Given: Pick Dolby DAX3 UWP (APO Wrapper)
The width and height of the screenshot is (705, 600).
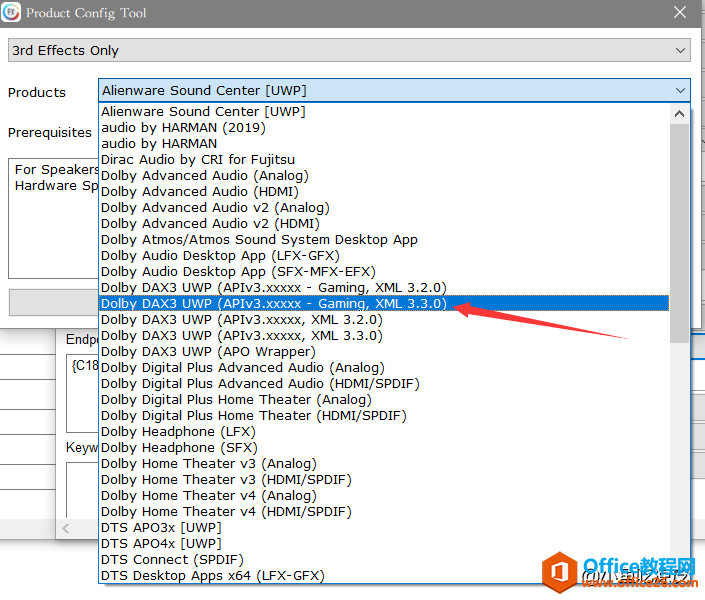Looking at the screenshot, I should tap(384, 352).
